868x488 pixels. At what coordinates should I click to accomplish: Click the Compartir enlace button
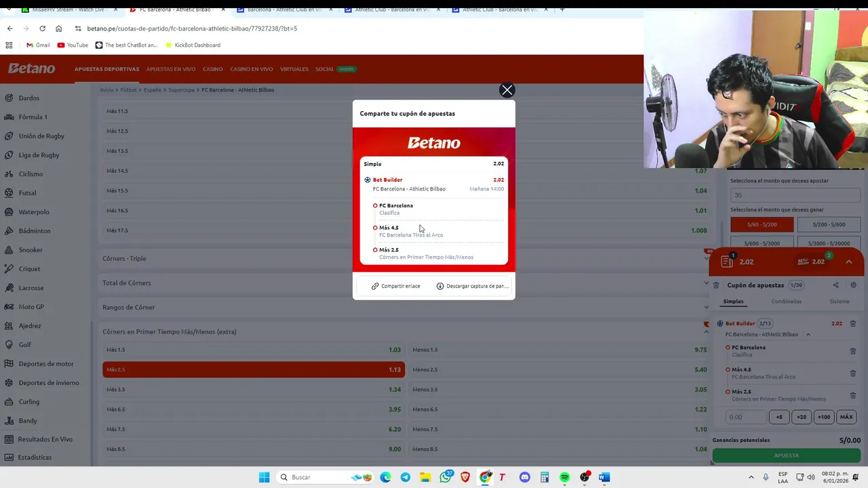[x=395, y=286]
